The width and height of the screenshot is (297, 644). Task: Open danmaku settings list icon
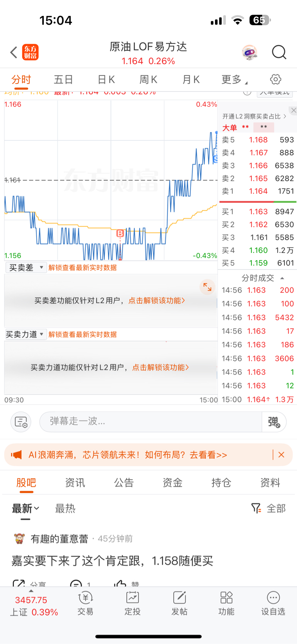click(x=21, y=422)
